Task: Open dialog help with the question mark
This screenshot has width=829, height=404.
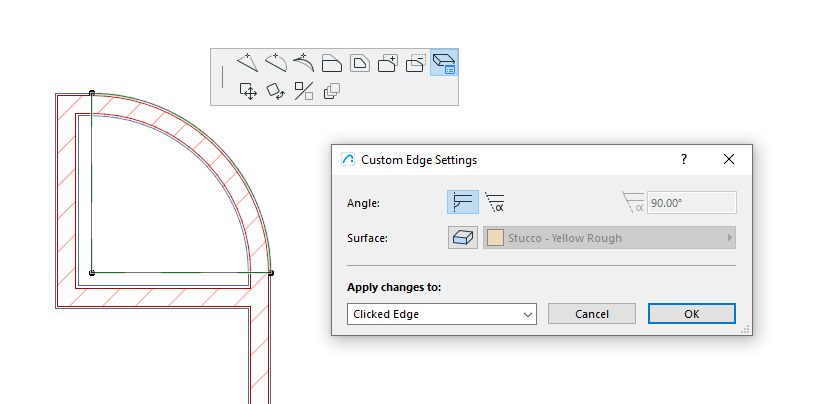Action: point(684,159)
